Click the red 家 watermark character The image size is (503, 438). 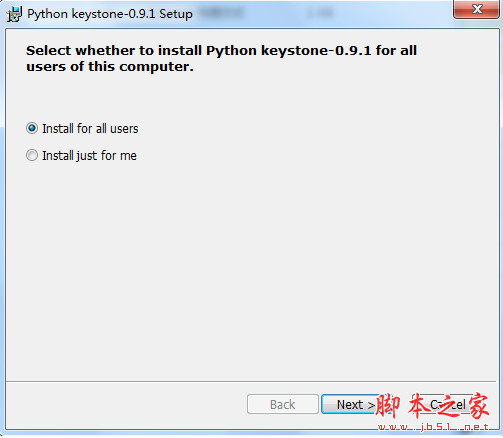[x=478, y=405]
